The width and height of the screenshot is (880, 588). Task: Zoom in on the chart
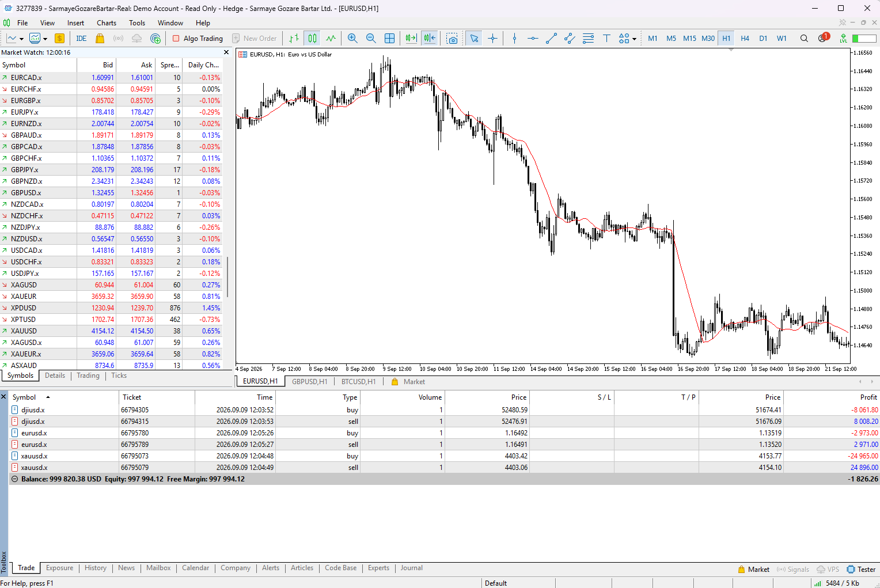pyautogui.click(x=352, y=39)
